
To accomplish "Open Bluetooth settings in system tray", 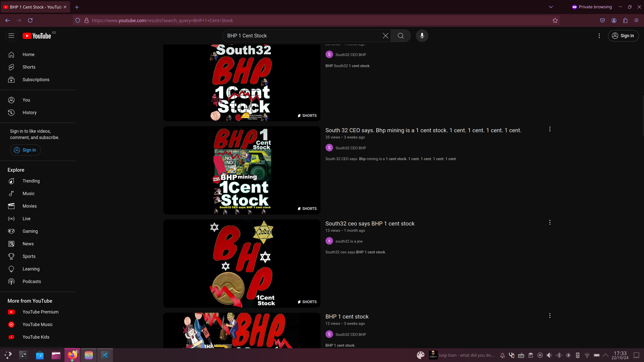I will click(559, 355).
